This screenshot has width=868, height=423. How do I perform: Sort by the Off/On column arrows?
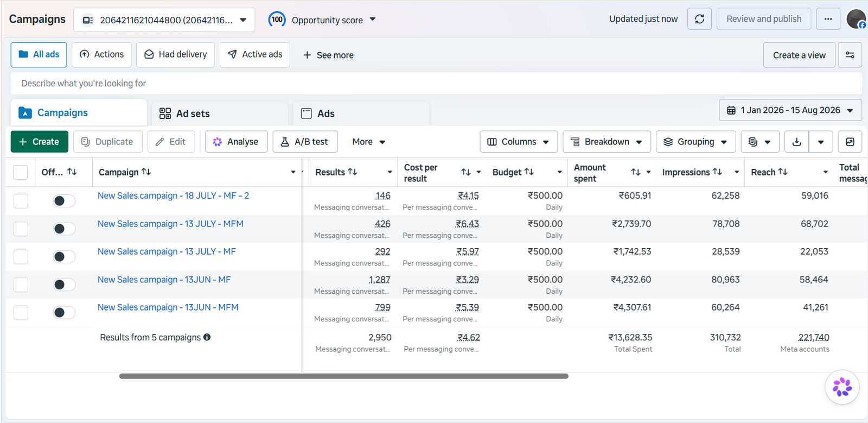click(x=72, y=172)
